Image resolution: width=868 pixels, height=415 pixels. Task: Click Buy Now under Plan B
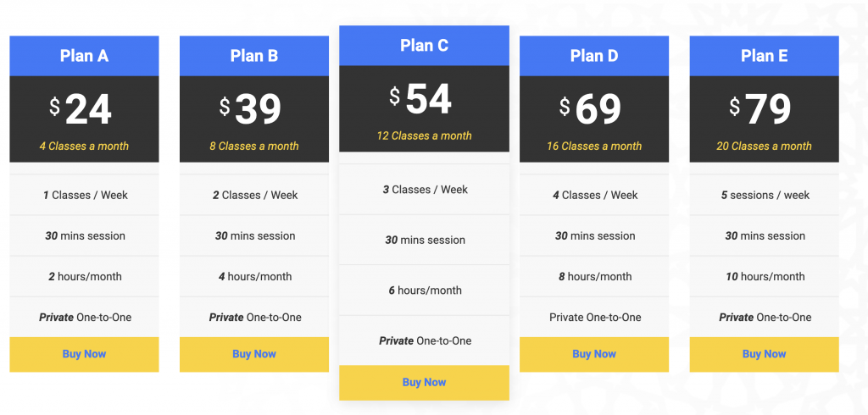(254, 354)
